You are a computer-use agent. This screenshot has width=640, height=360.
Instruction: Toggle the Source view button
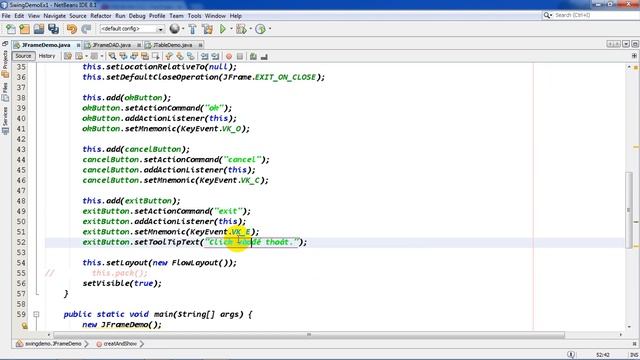click(23, 56)
